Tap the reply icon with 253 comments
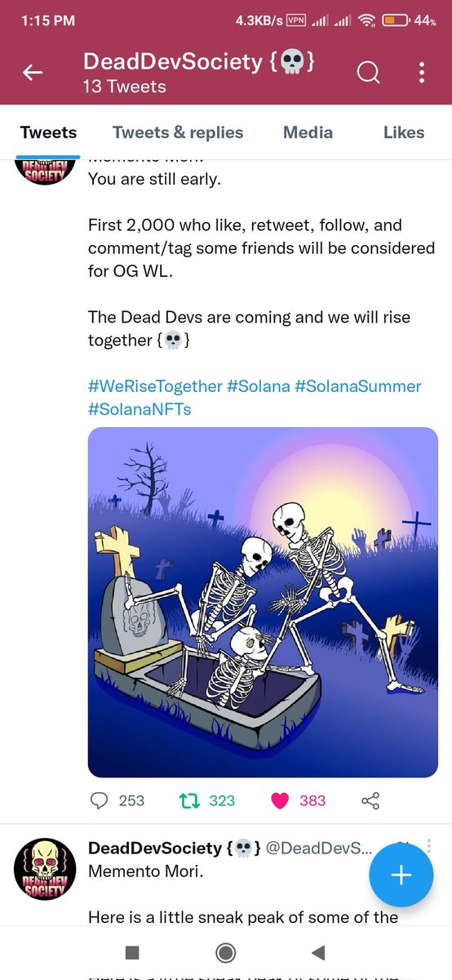Viewport: 452px width, 980px height. pos(100,800)
